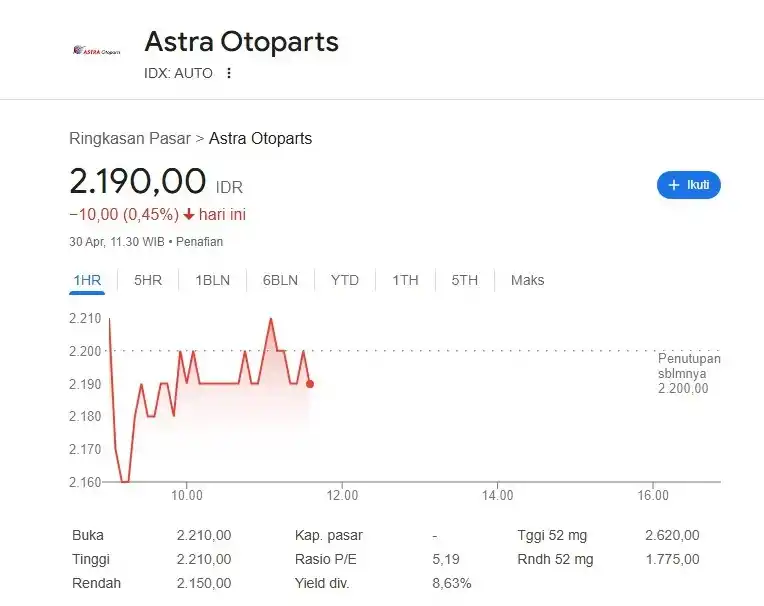Click the Ikuti follow button
Screen dimensions: 764x606
pyautogui.click(x=688, y=185)
